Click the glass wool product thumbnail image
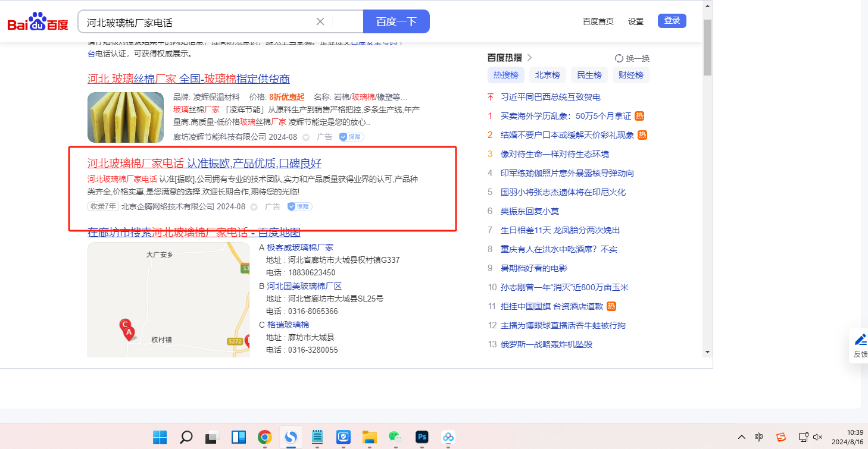Screen dimensions: 868x449 pos(126,117)
